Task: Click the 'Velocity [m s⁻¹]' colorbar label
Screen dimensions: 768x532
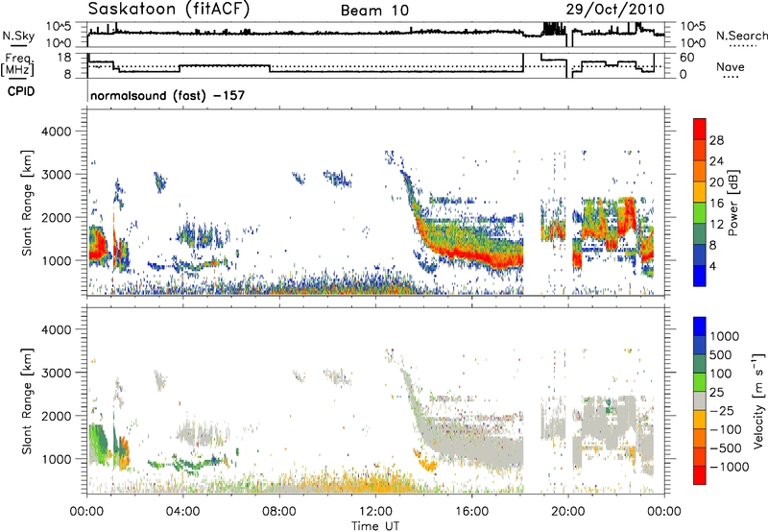Action: click(758, 400)
